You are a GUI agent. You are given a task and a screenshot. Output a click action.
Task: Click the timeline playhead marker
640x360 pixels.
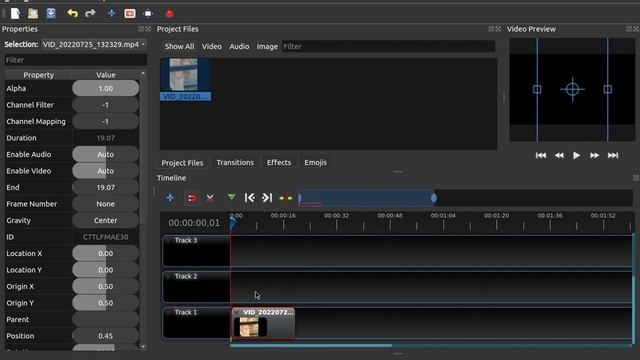pyautogui.click(x=232, y=223)
